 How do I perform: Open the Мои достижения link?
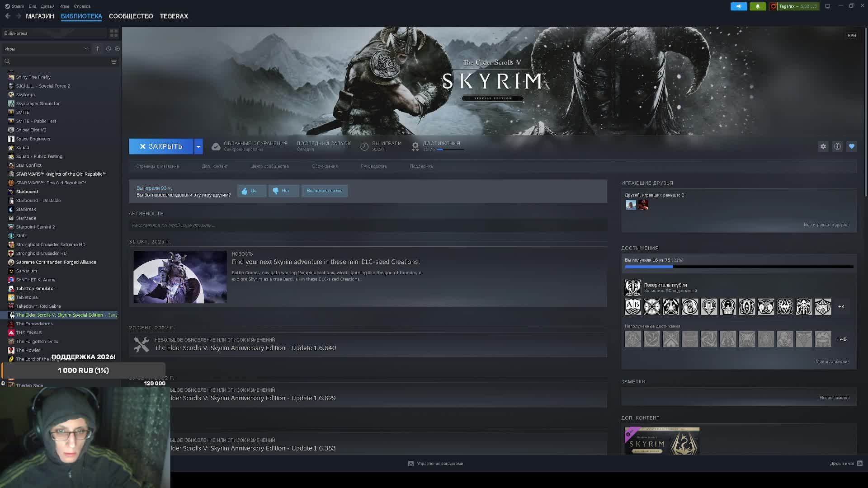[832, 361]
